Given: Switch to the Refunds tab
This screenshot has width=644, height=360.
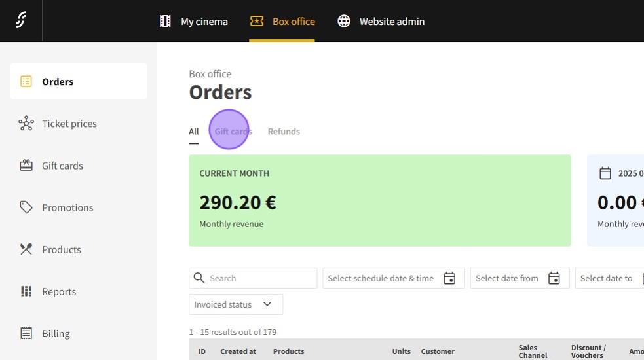Looking at the screenshot, I should (284, 132).
